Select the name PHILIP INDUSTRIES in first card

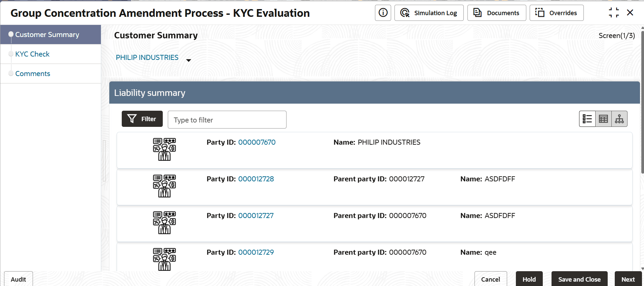pos(389,142)
